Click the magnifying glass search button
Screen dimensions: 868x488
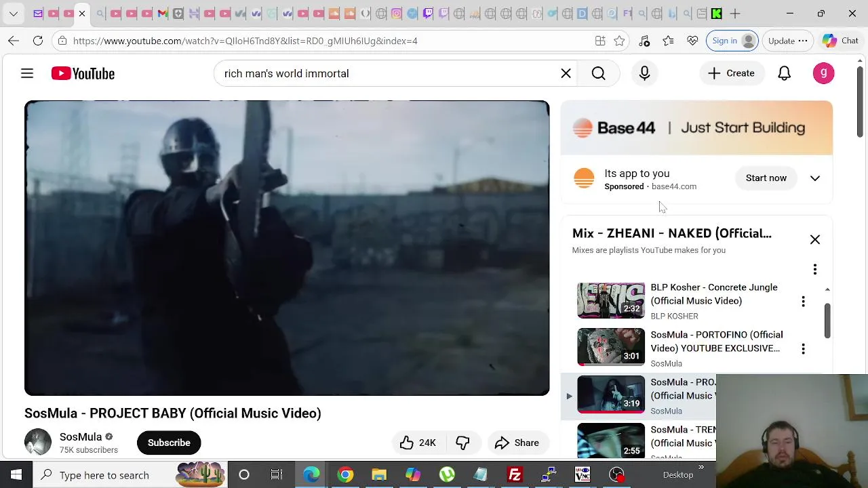[598, 73]
